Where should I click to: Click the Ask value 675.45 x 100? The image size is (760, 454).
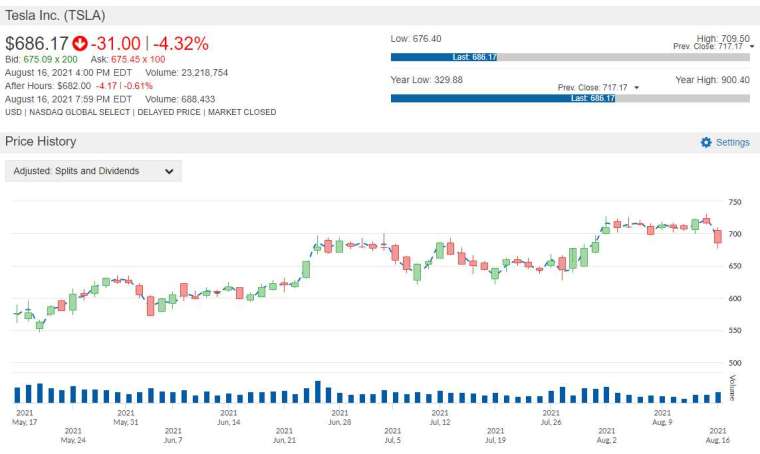(138, 60)
